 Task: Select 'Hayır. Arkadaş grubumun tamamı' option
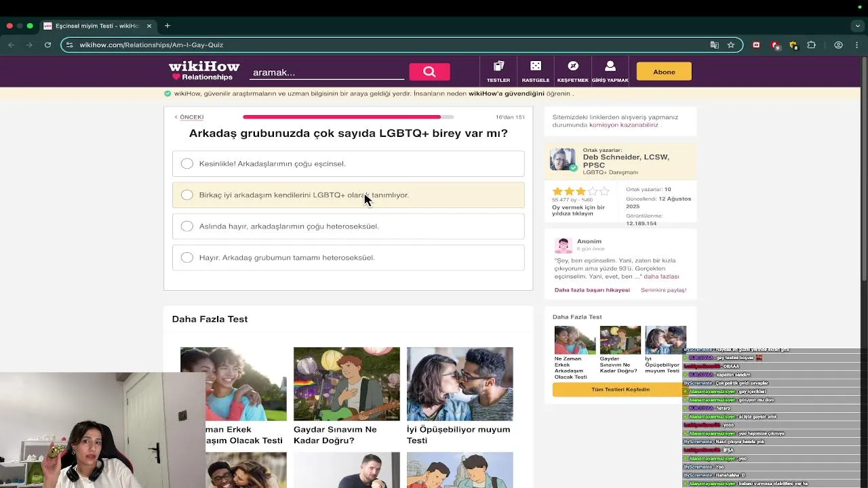pos(348,258)
